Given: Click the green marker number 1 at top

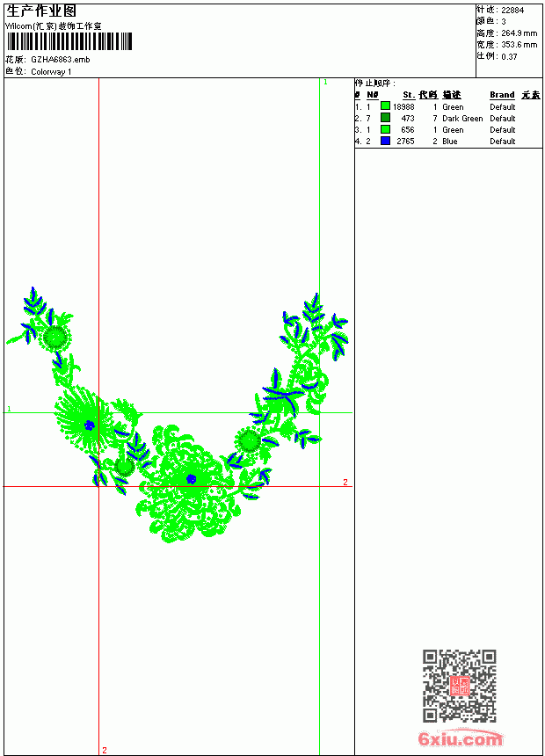Looking at the screenshot, I should [325, 83].
